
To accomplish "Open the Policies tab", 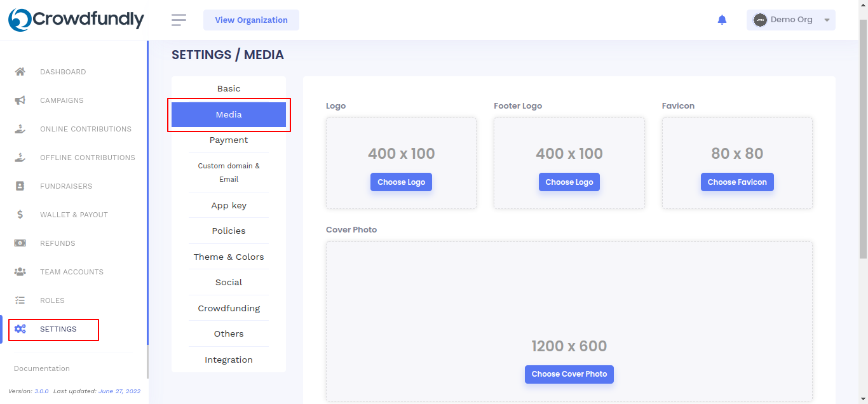I will [229, 231].
